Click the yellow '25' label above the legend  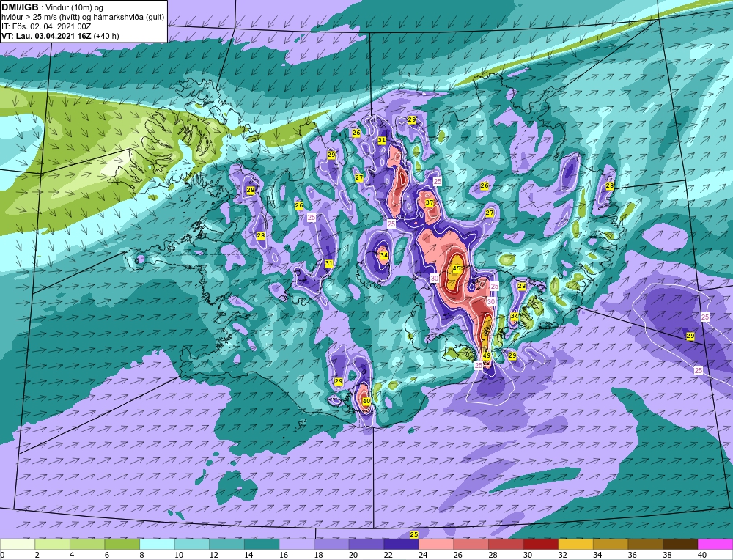(x=413, y=534)
